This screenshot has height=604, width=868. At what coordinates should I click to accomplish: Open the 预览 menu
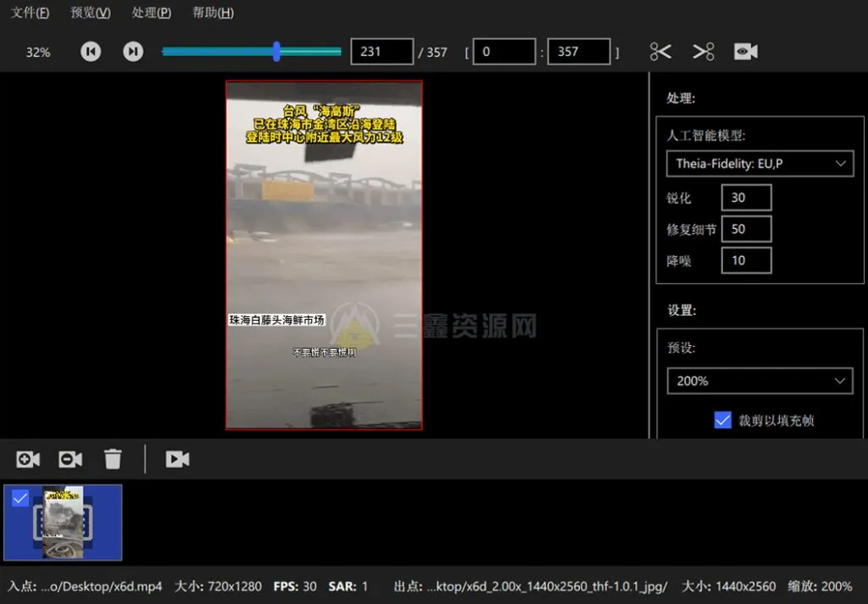[x=90, y=12]
